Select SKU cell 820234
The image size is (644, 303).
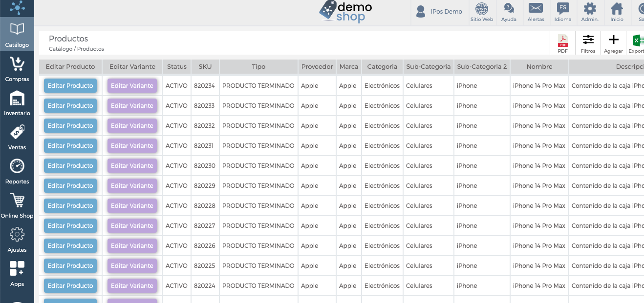tap(205, 86)
